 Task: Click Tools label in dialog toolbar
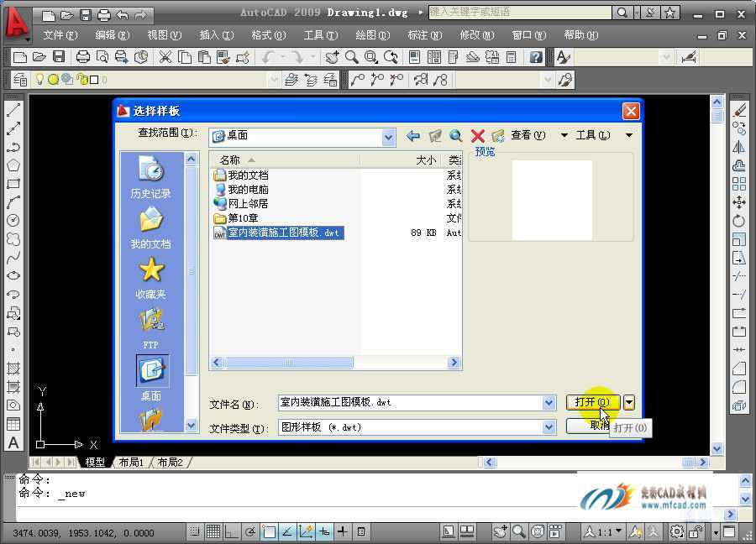point(592,135)
